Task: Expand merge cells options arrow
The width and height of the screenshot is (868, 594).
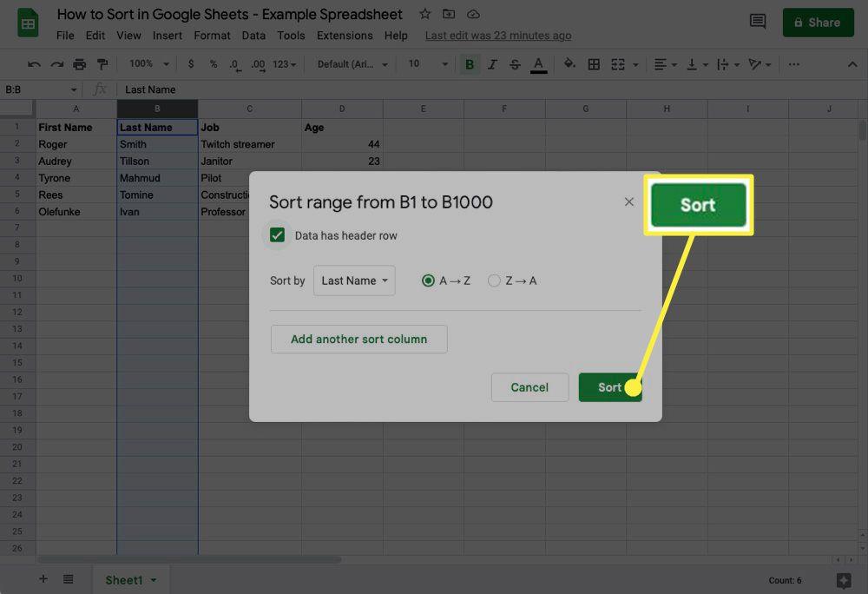Action: [635, 65]
